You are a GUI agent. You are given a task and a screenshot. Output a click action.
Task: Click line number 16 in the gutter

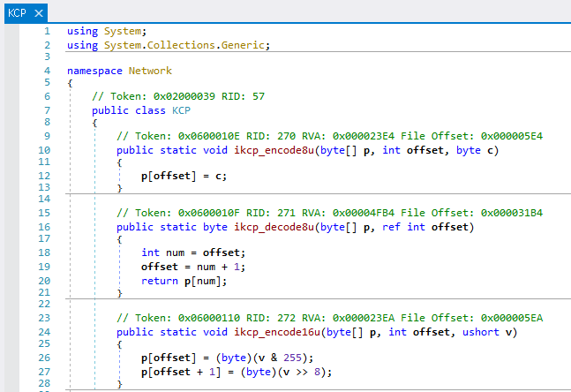tap(44, 227)
